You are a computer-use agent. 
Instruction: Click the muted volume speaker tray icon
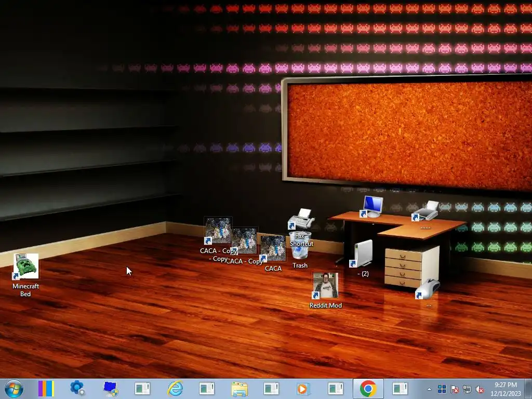pos(480,389)
